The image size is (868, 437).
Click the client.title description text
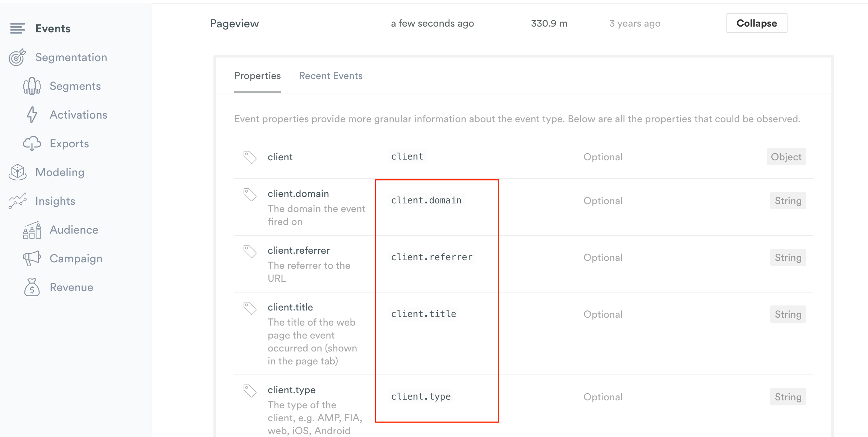coord(313,342)
